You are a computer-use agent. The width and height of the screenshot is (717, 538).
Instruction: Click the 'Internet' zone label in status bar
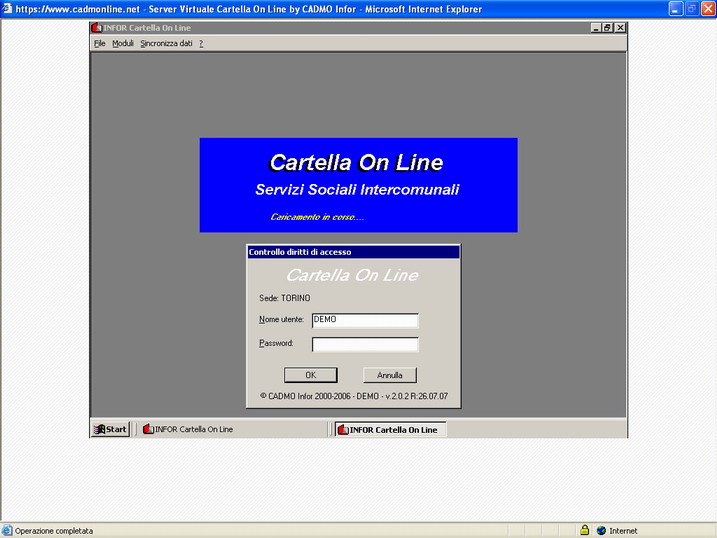(623, 531)
